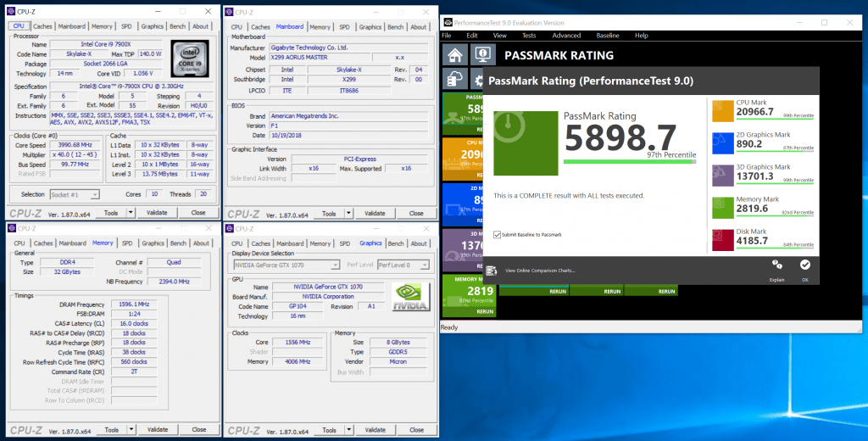Switch to Caches tab in CPU-Z processor window
The image size is (868, 441).
click(x=44, y=26)
